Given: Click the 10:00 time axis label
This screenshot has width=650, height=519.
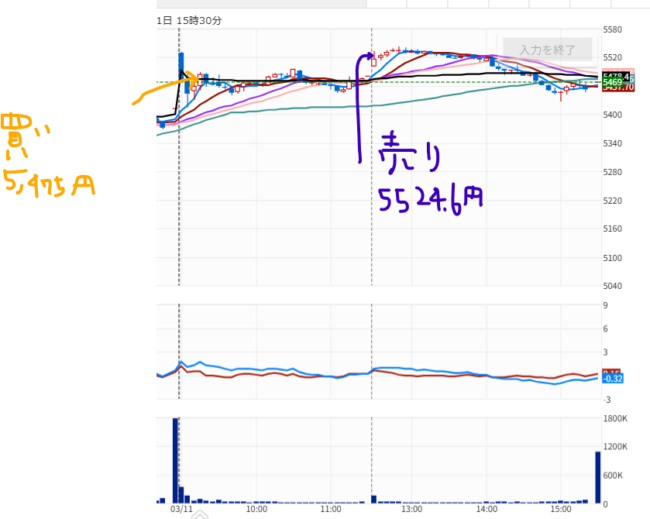Looking at the screenshot, I should tap(256, 509).
